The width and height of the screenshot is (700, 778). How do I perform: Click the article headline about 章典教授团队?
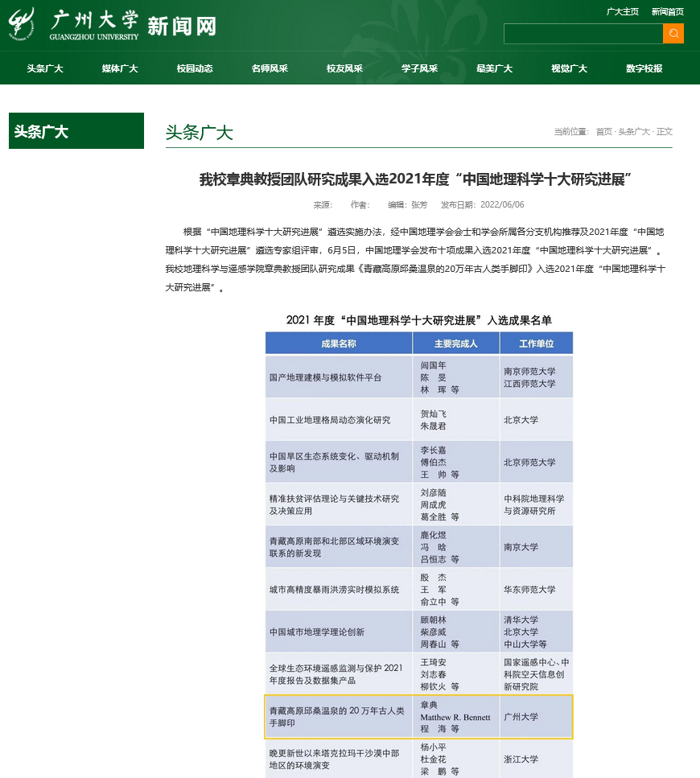tap(415, 179)
